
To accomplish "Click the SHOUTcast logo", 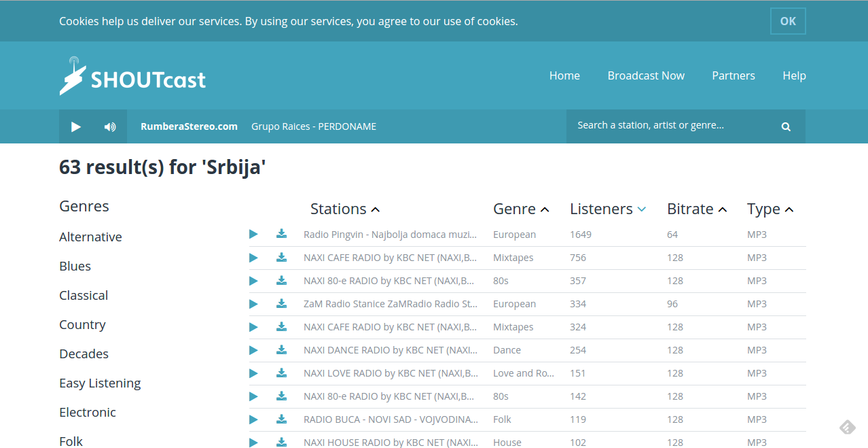I will [132, 76].
